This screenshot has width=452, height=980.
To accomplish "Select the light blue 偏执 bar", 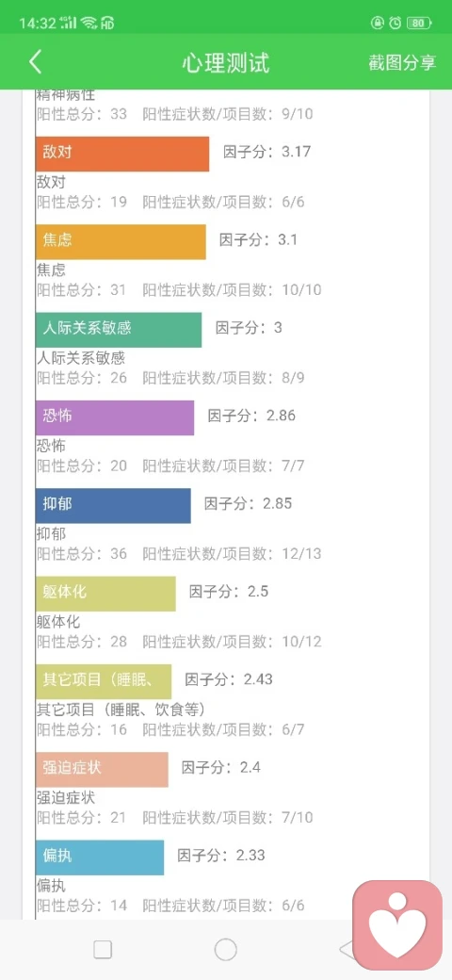I will [x=100, y=857].
